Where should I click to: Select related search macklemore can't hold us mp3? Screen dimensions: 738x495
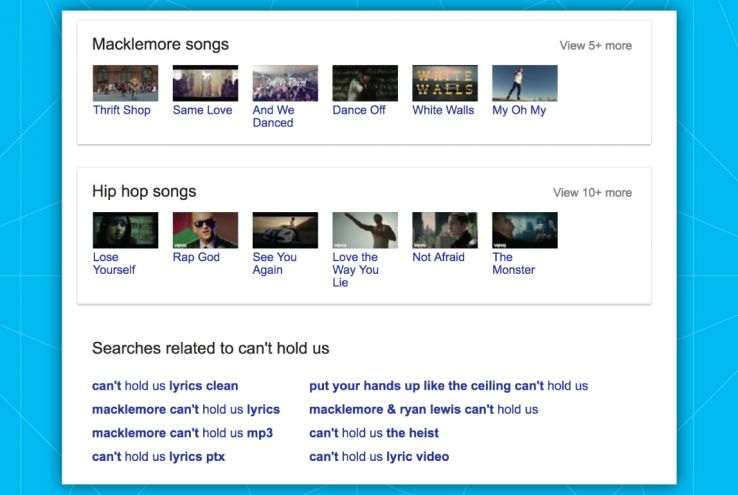click(182, 433)
